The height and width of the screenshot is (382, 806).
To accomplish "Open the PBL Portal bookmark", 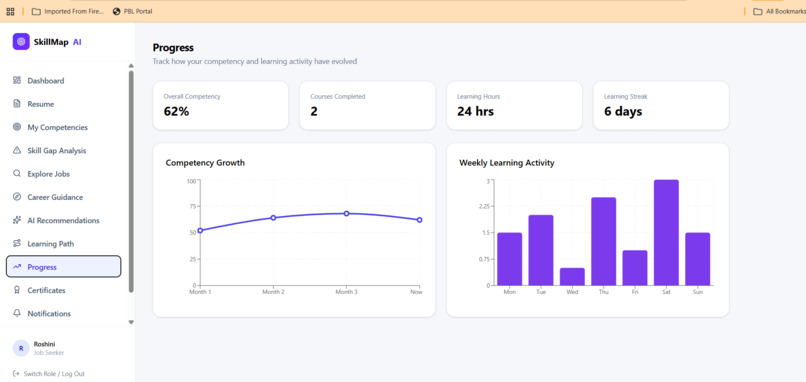I will (132, 11).
